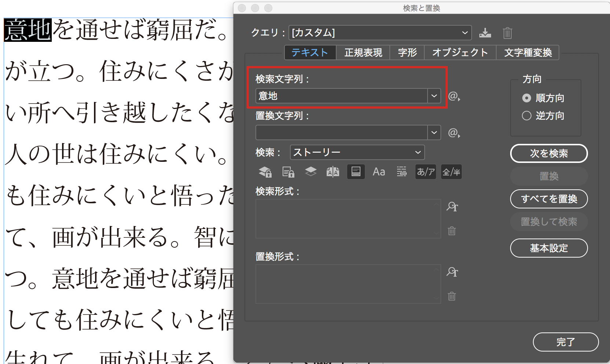Click the empty 置換文字列 input field
The width and height of the screenshot is (610, 364).
(342, 132)
